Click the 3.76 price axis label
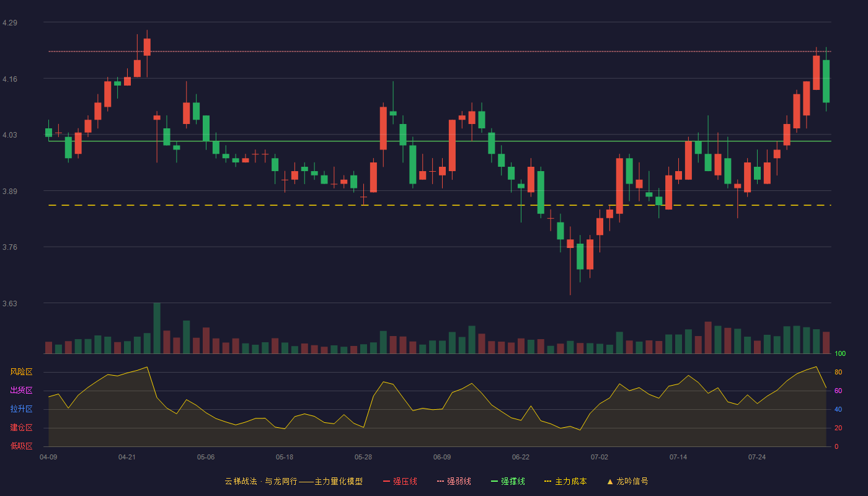Image resolution: width=868 pixels, height=496 pixels. point(10,247)
